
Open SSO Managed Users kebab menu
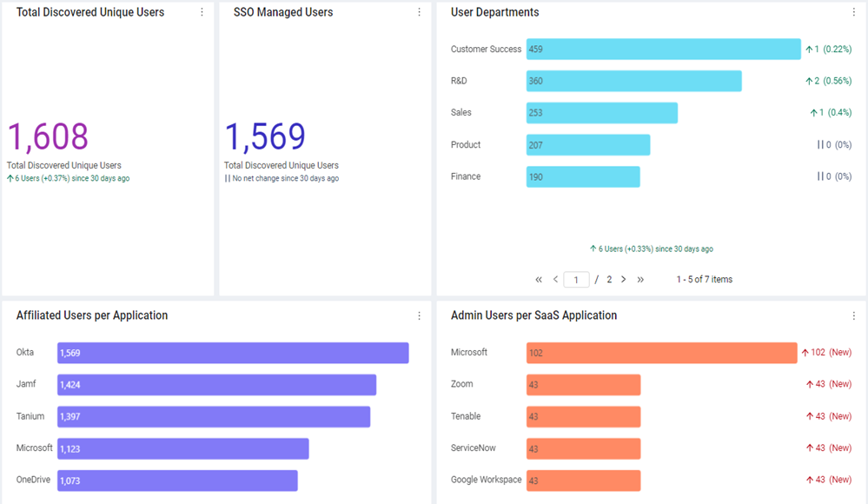coord(419,12)
